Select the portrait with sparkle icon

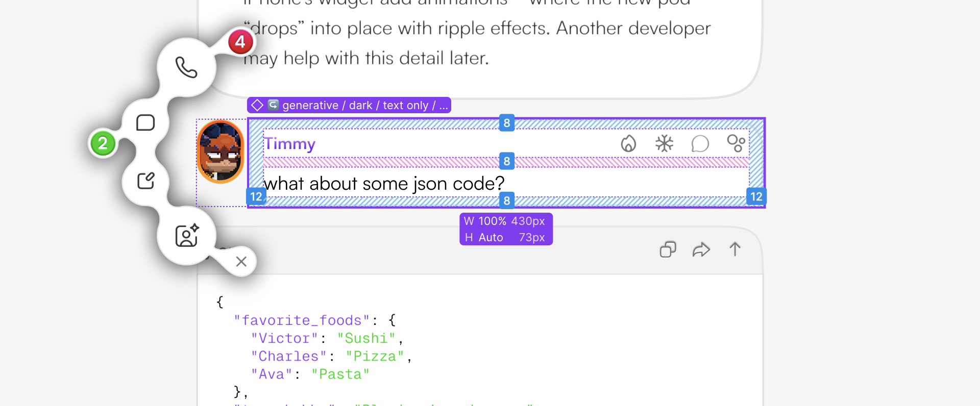point(187,236)
